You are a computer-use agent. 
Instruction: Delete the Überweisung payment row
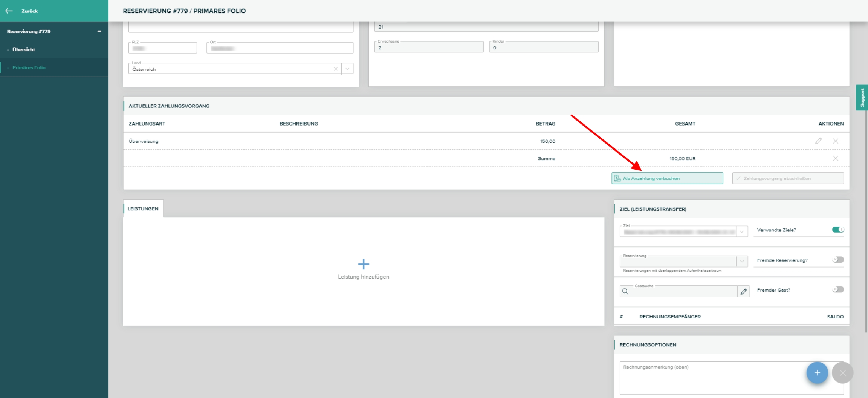836,141
